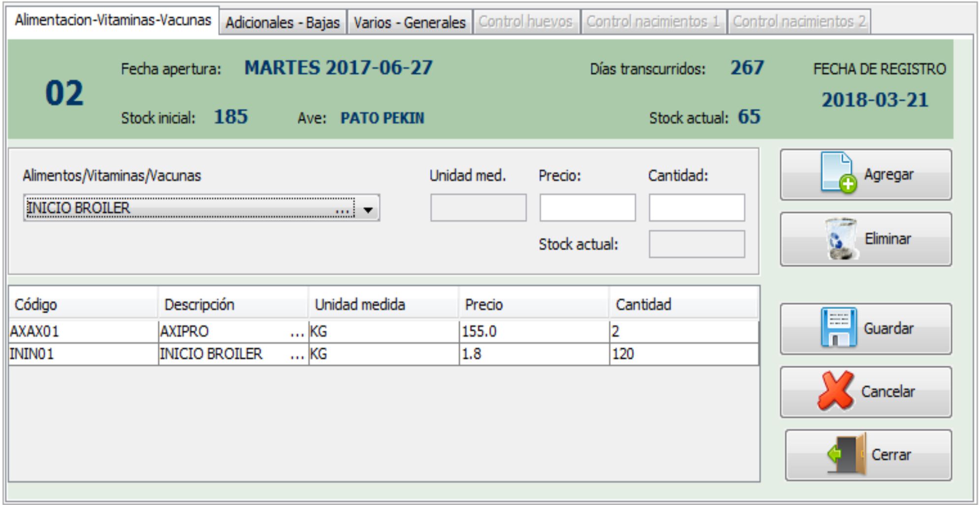Viewport: 980px width, 505px height.
Task: Open the Alimentos/Vitaminas/Vacunas dropdown arrow
Action: (x=368, y=209)
